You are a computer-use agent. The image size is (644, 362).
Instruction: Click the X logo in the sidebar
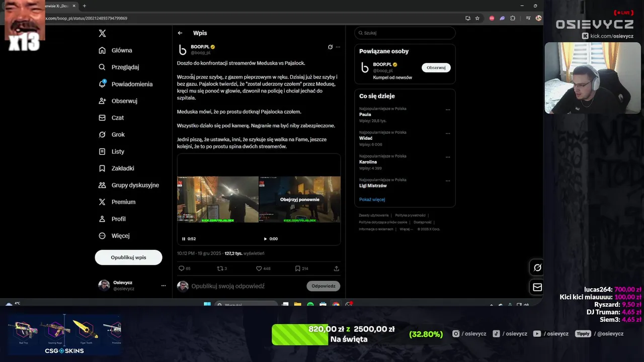click(x=103, y=33)
